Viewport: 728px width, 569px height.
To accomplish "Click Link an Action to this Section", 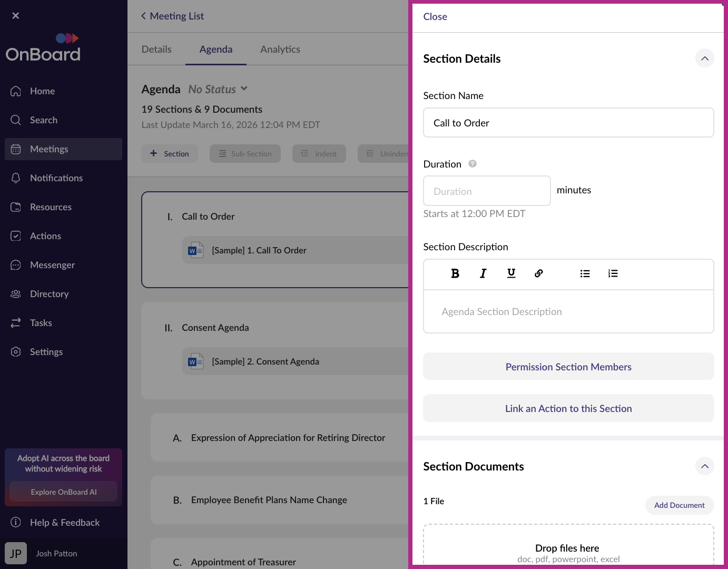I will point(568,408).
